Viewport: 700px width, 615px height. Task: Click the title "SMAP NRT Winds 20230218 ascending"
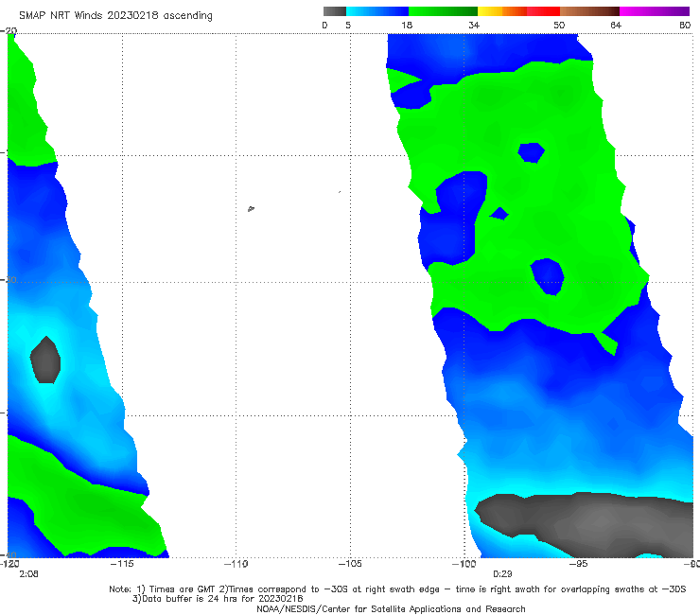coord(115,15)
